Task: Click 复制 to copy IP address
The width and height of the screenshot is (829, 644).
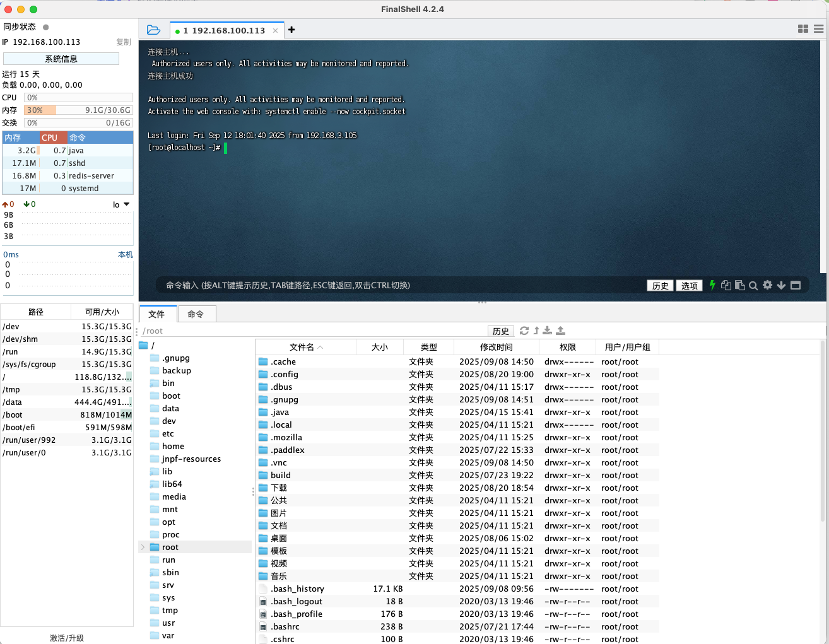Action: [x=123, y=42]
